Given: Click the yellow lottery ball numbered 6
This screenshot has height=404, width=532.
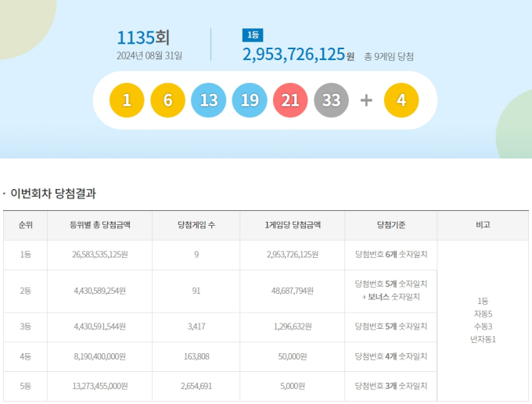Looking at the screenshot, I should point(167,100).
